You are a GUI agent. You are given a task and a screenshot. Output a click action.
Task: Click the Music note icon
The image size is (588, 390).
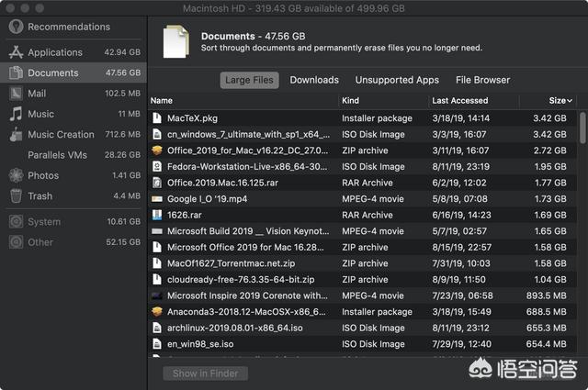coord(17,114)
